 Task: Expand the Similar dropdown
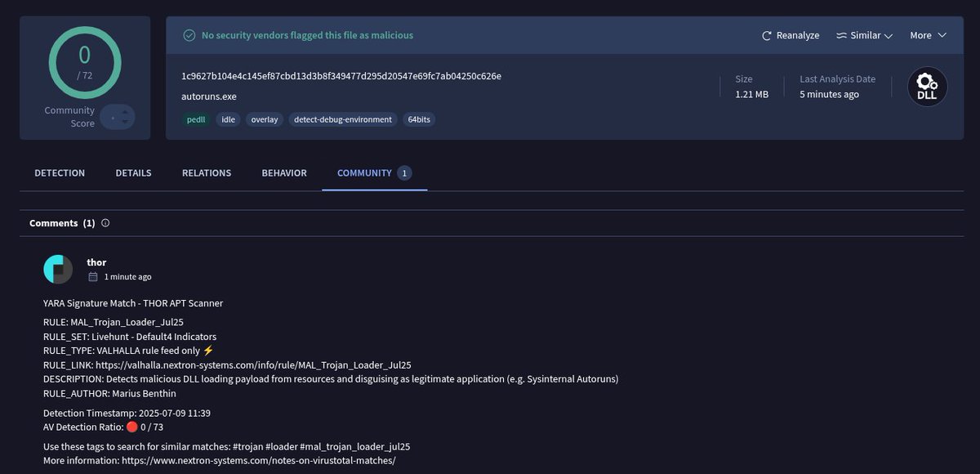pos(864,35)
